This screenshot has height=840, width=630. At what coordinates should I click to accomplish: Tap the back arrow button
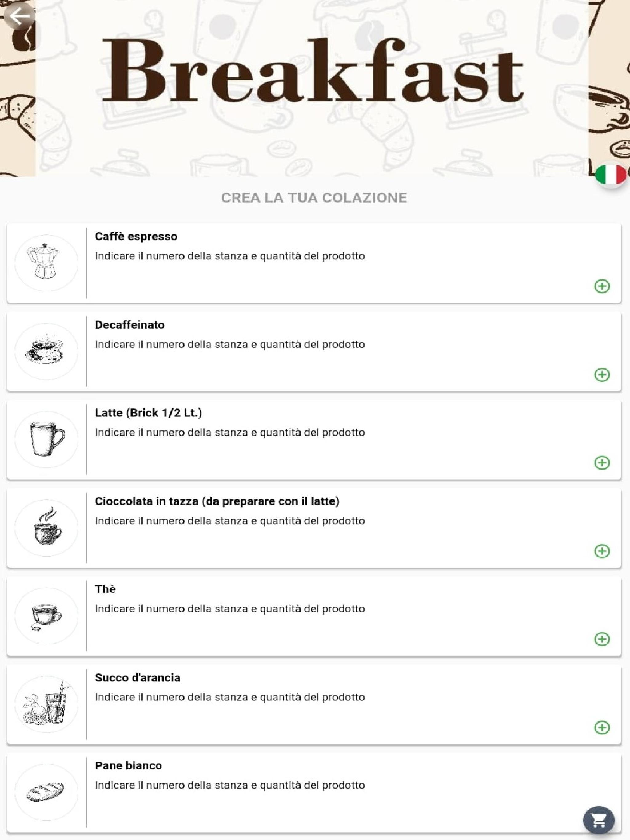pos(19,16)
